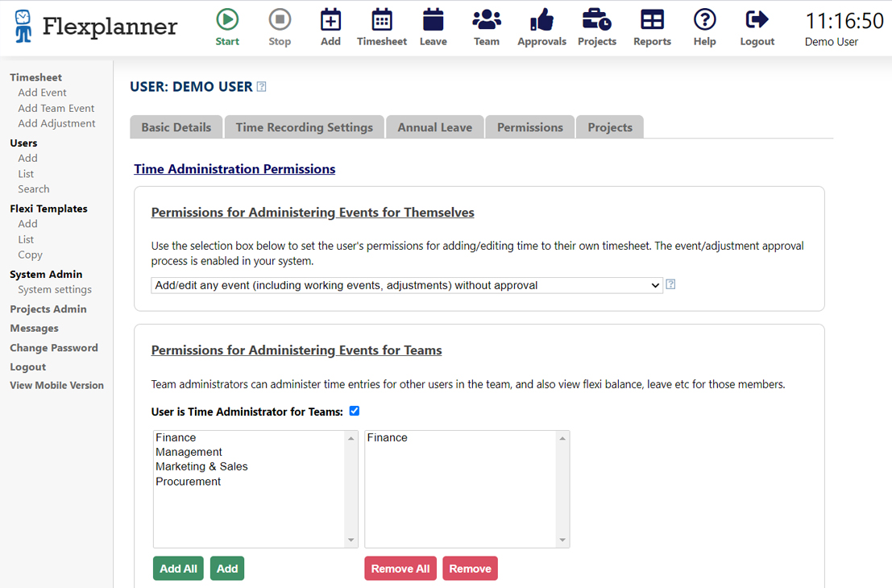
Task: Click the System Admin sidebar heading
Action: [x=46, y=274]
